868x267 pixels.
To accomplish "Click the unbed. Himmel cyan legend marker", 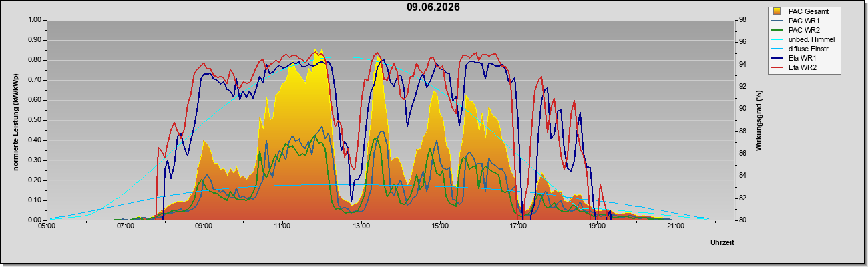I will click(x=777, y=39).
